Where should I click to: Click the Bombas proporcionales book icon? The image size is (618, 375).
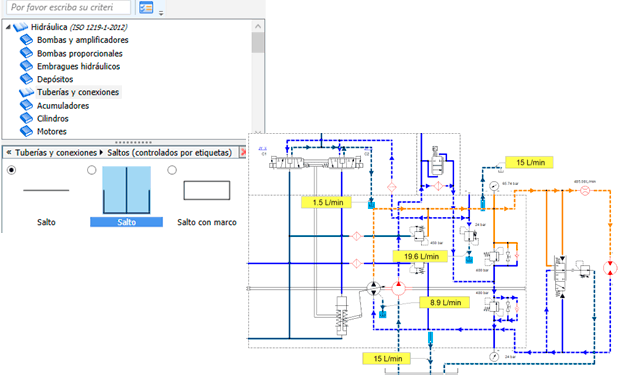[26, 53]
